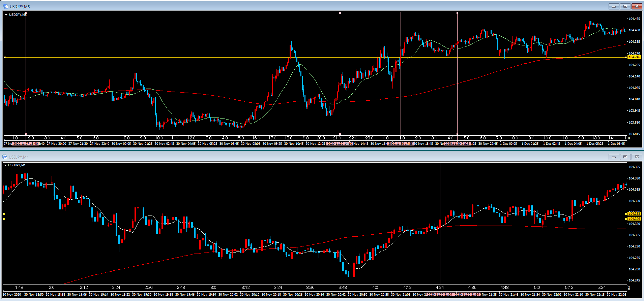Close the USDJPY,M5 chart window
Image resolution: width=644 pixels, height=301 pixels.
coord(637,6)
